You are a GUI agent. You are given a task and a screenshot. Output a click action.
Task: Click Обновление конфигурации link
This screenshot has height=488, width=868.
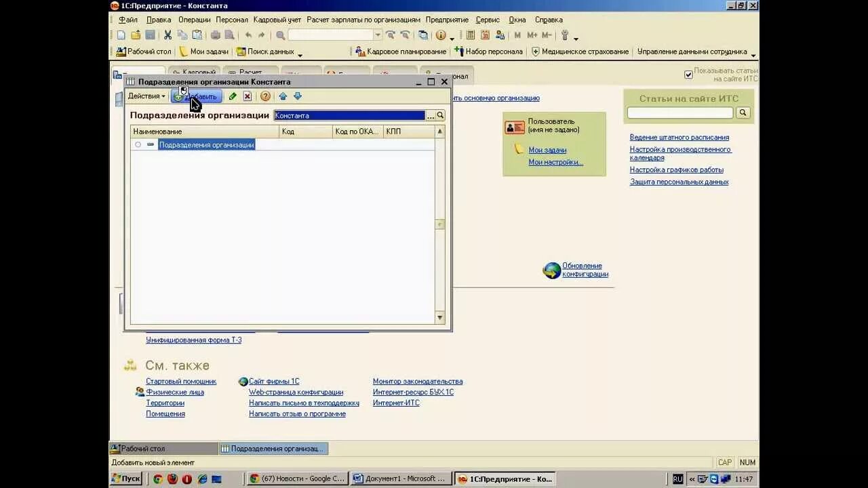tap(585, 270)
